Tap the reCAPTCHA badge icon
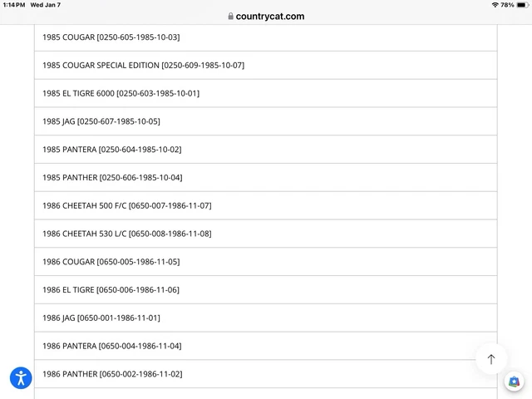The height and width of the screenshot is (399, 532). pyautogui.click(x=515, y=382)
